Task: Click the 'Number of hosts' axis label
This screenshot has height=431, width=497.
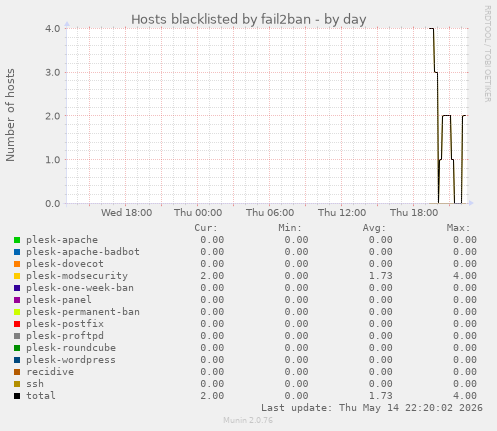Action: (x=10, y=115)
